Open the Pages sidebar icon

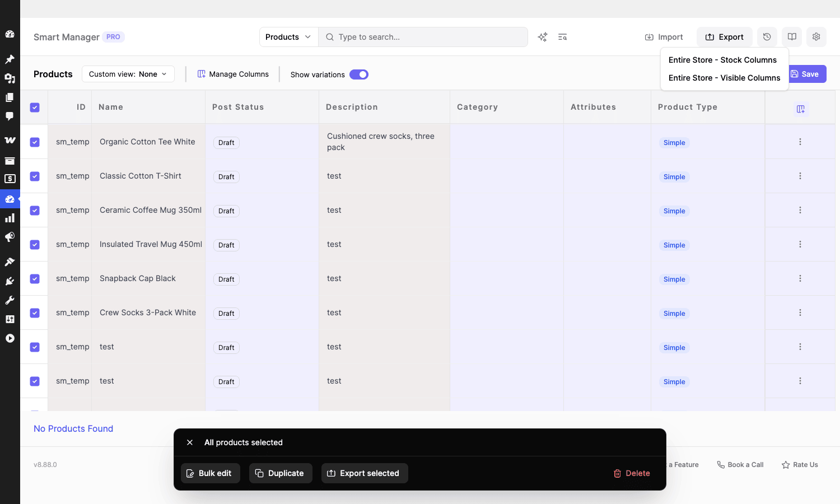pyautogui.click(x=10, y=97)
